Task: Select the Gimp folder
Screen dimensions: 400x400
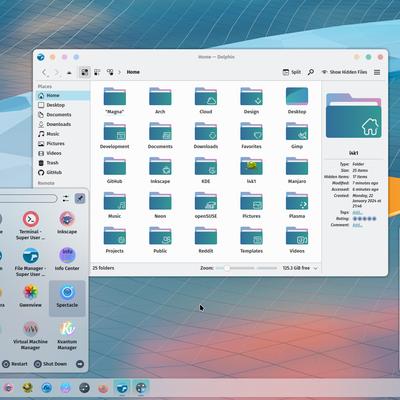Action: tap(297, 135)
